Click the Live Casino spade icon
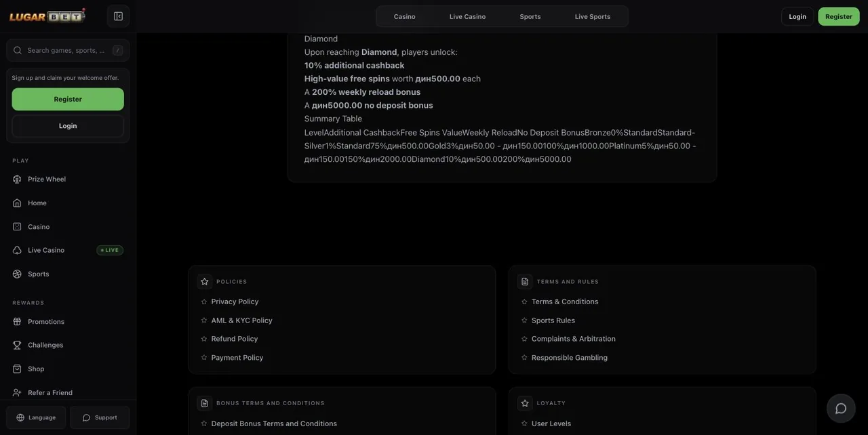 (17, 251)
